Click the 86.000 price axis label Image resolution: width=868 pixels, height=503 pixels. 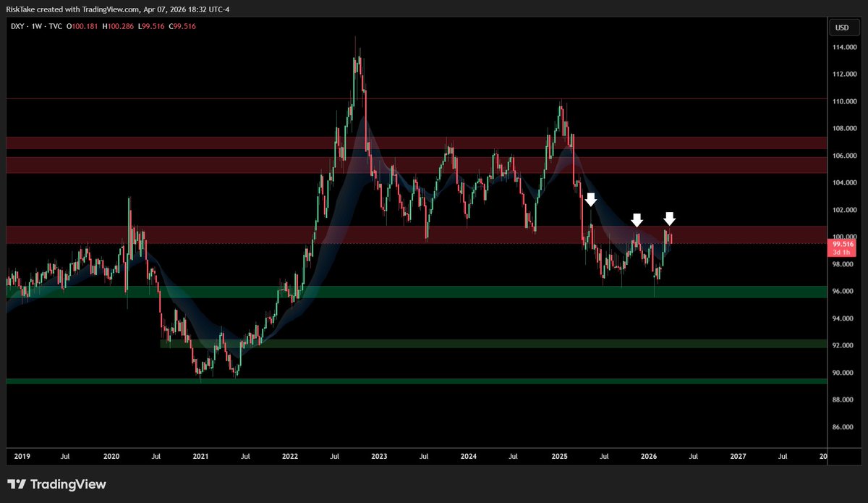click(844, 427)
